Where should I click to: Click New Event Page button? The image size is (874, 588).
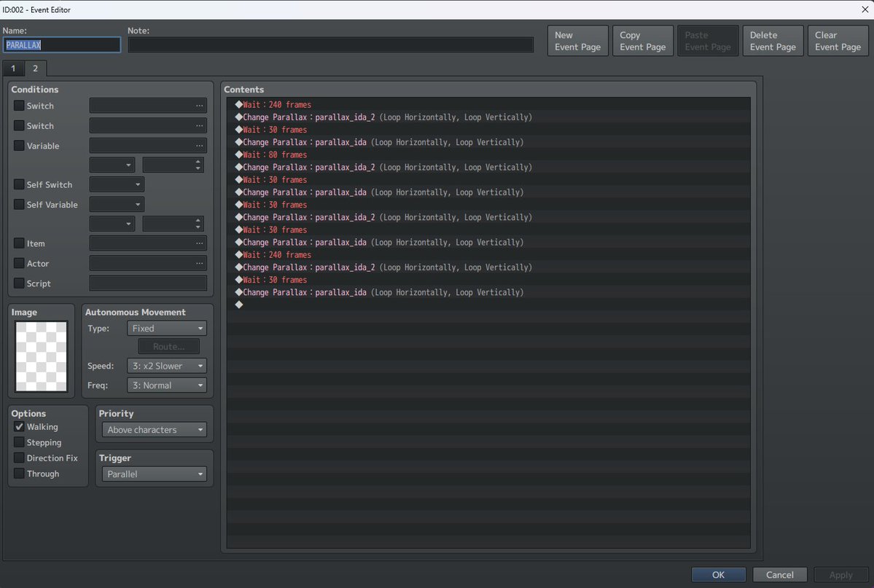pyautogui.click(x=577, y=41)
